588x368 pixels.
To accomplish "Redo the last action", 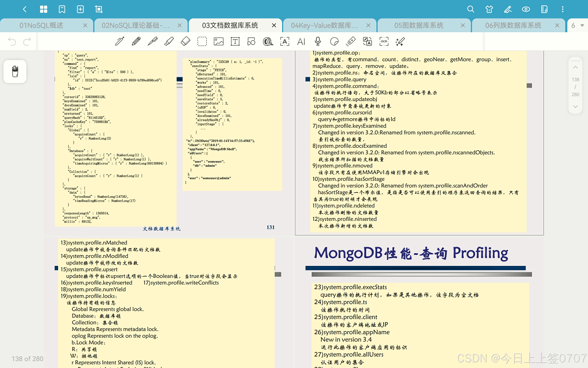I will point(27,41).
